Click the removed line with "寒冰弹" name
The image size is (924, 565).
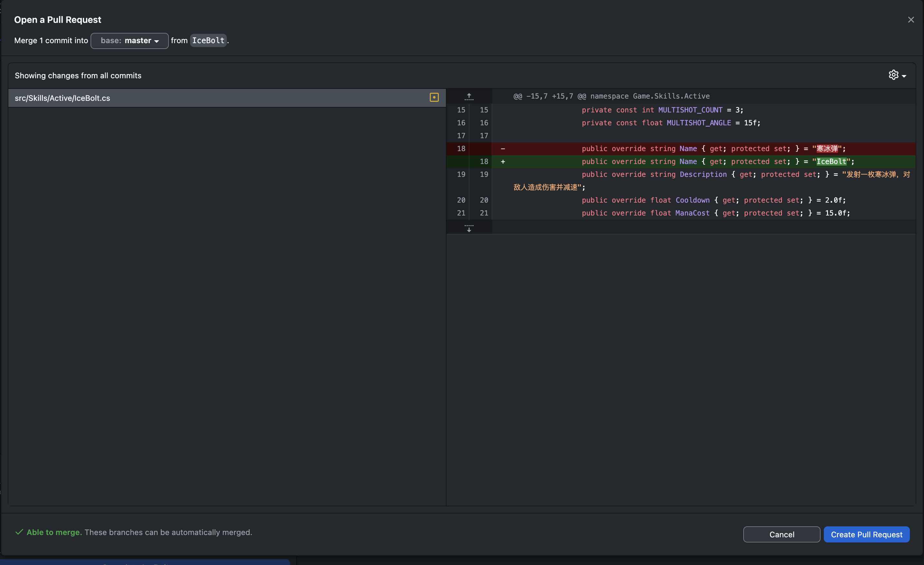[x=681, y=148]
